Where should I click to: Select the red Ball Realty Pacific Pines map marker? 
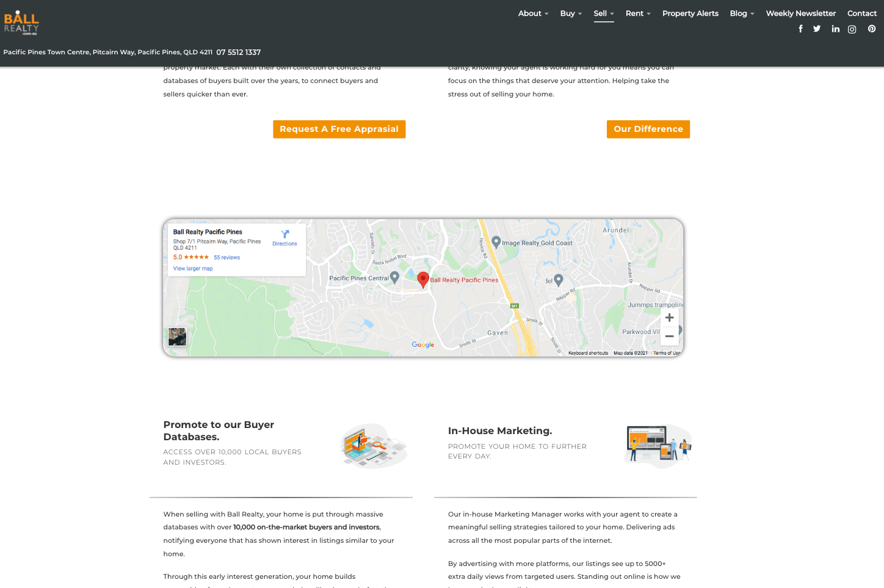423,280
